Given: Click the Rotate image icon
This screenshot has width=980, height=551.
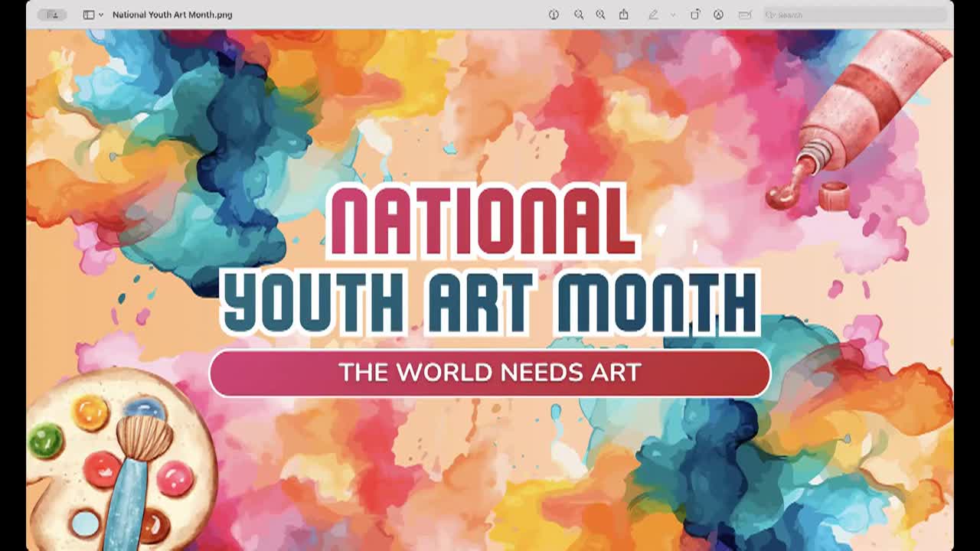Looking at the screenshot, I should (x=695, y=15).
